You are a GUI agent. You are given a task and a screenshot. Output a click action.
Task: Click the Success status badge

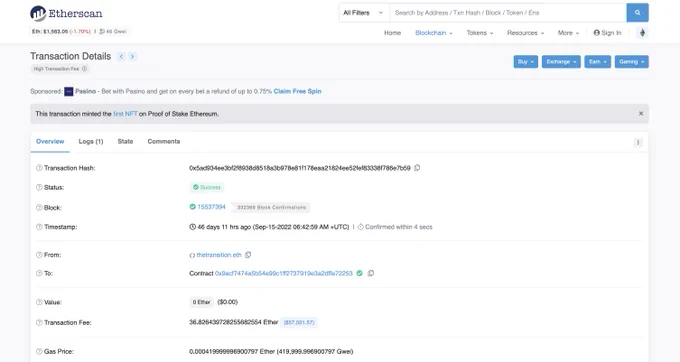[207, 187]
